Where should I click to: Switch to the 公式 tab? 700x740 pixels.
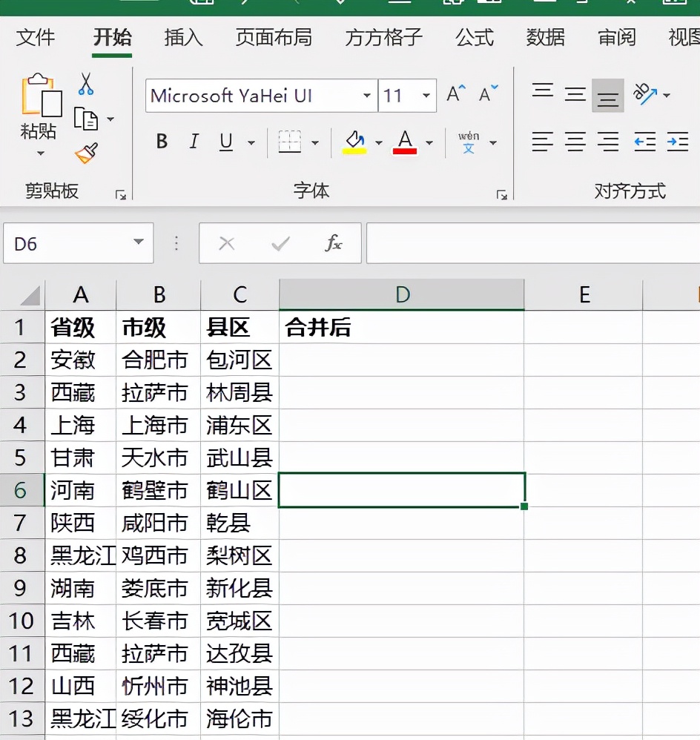(475, 38)
